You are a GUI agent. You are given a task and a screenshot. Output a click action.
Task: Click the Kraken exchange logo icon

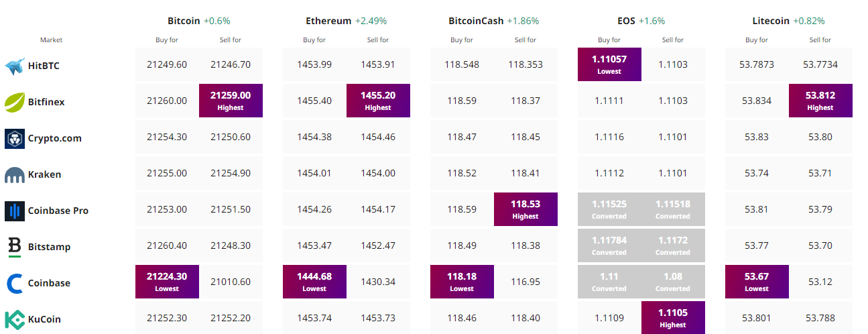pyautogui.click(x=15, y=175)
